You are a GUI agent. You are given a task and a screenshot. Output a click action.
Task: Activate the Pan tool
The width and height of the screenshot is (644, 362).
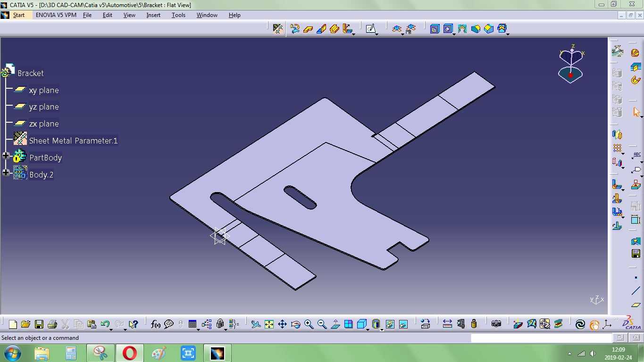[x=282, y=324]
